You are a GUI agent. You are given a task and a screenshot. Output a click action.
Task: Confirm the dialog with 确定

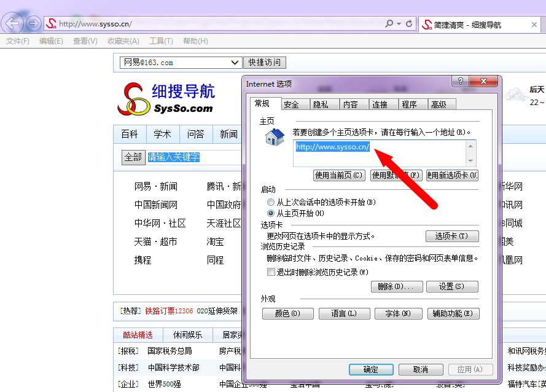click(x=371, y=369)
